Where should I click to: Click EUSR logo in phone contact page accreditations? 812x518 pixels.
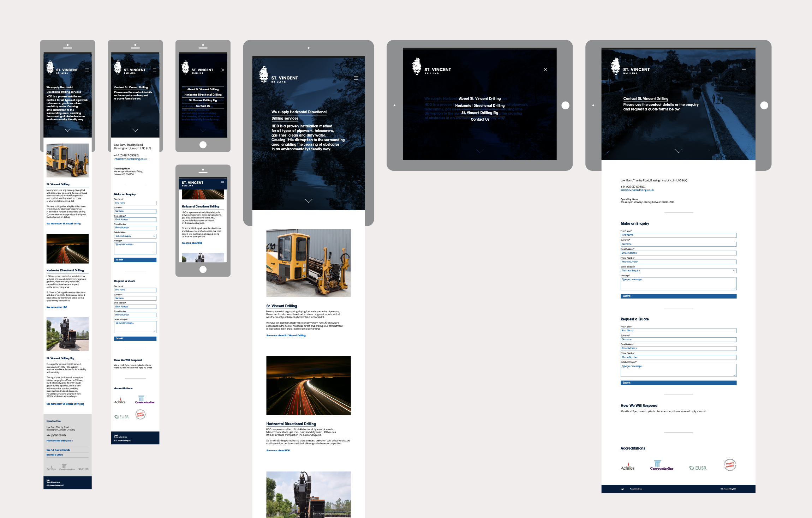pos(121,417)
